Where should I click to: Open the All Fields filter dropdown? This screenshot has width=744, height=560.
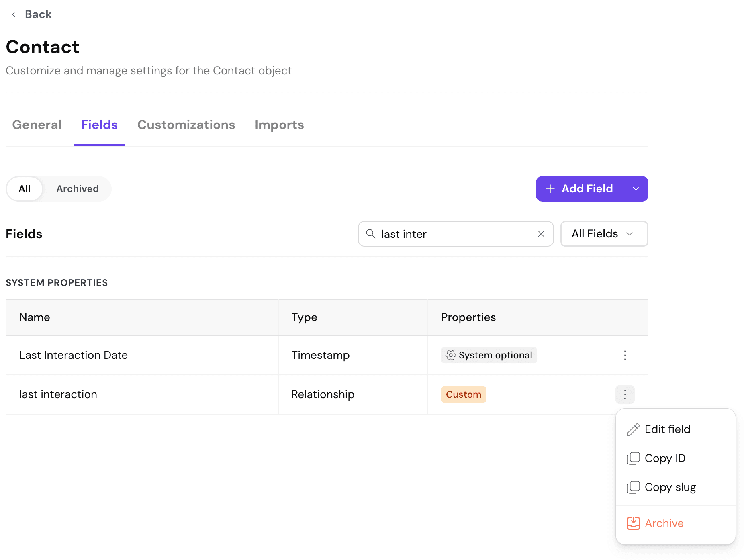(604, 234)
